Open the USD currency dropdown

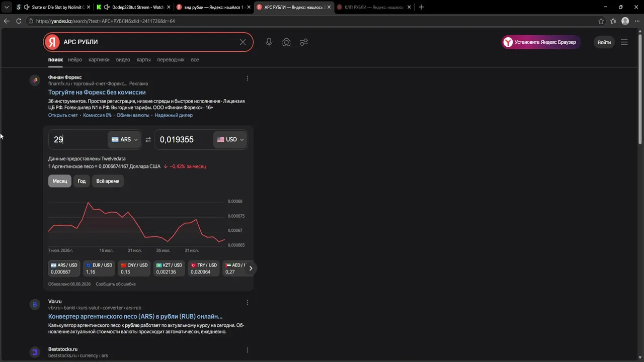(230, 140)
